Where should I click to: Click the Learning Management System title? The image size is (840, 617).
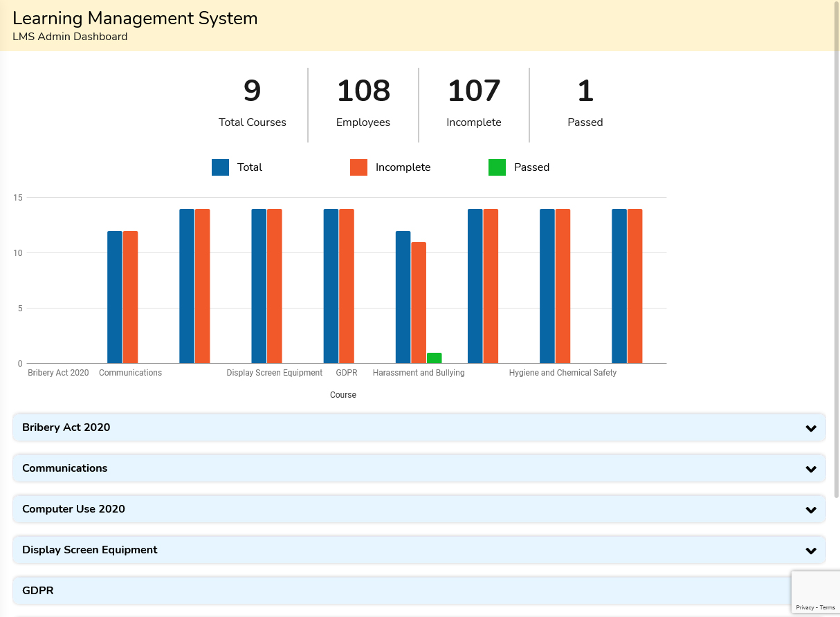[135, 19]
